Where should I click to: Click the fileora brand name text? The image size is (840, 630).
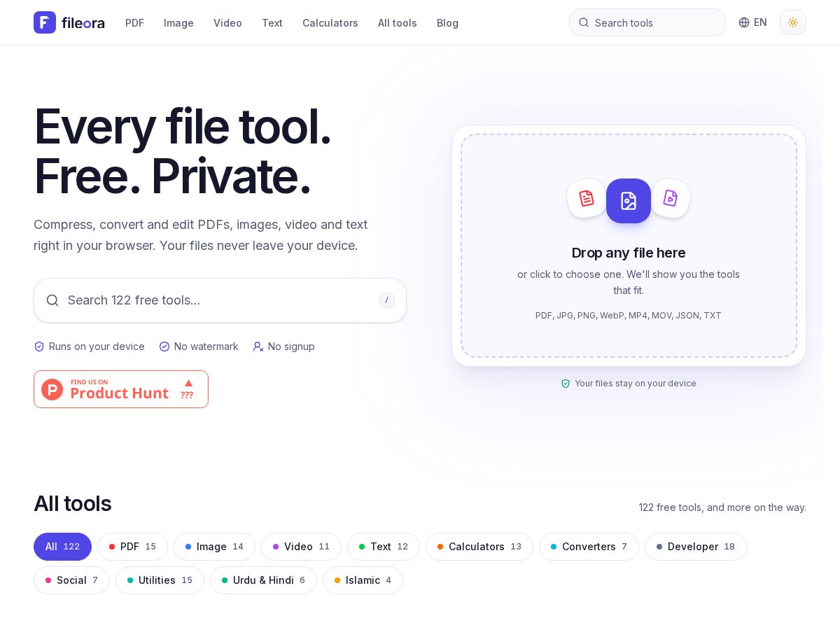(x=83, y=23)
